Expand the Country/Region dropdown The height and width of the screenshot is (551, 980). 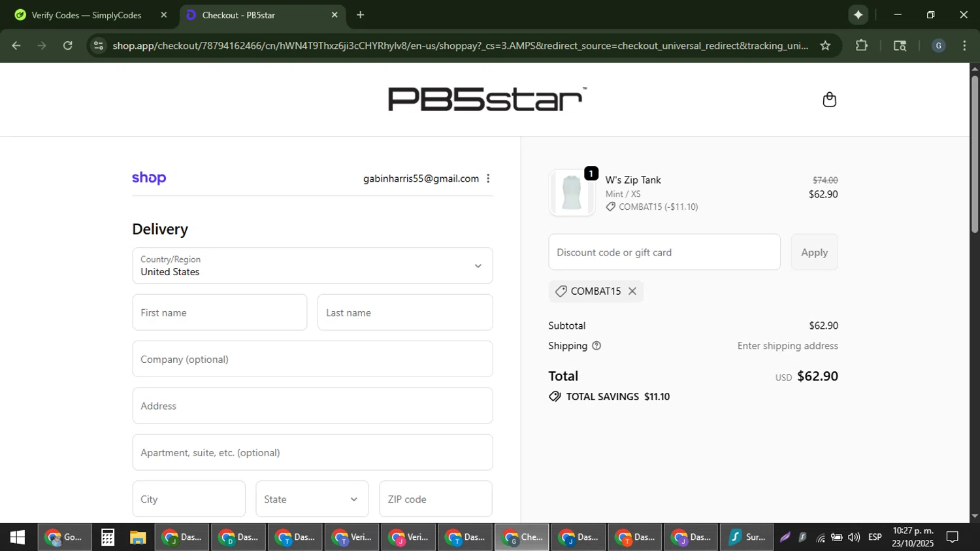[312, 265]
